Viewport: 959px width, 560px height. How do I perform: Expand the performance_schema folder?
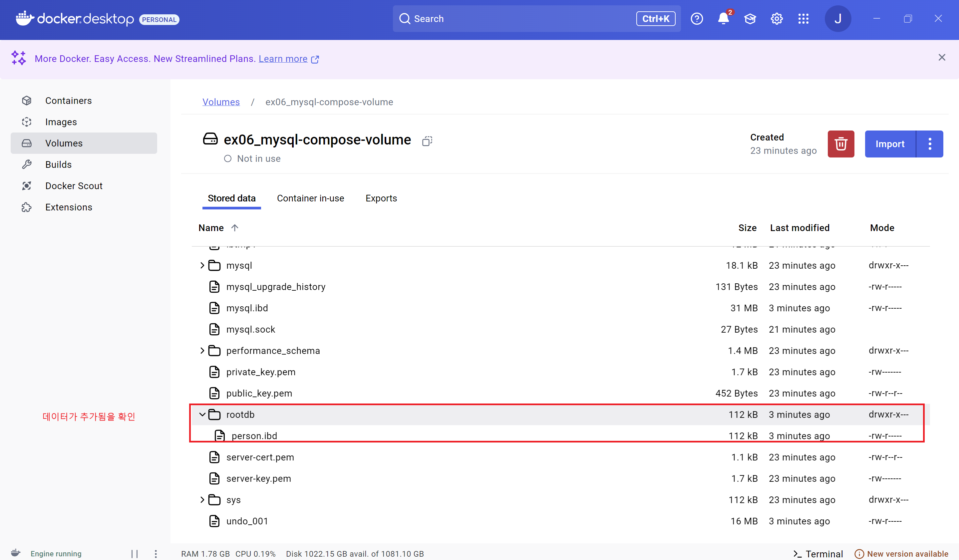pos(202,350)
